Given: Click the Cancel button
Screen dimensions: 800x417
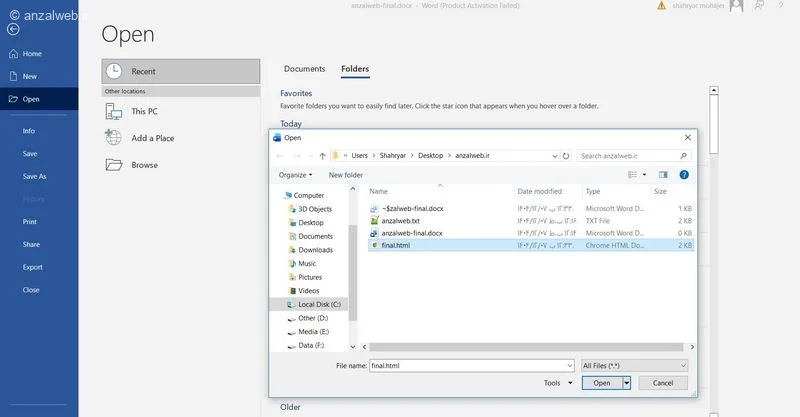Looking at the screenshot, I should (663, 383).
